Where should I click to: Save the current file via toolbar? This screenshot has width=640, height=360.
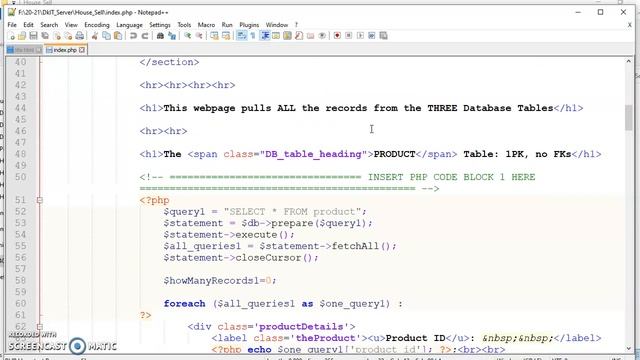point(33,36)
